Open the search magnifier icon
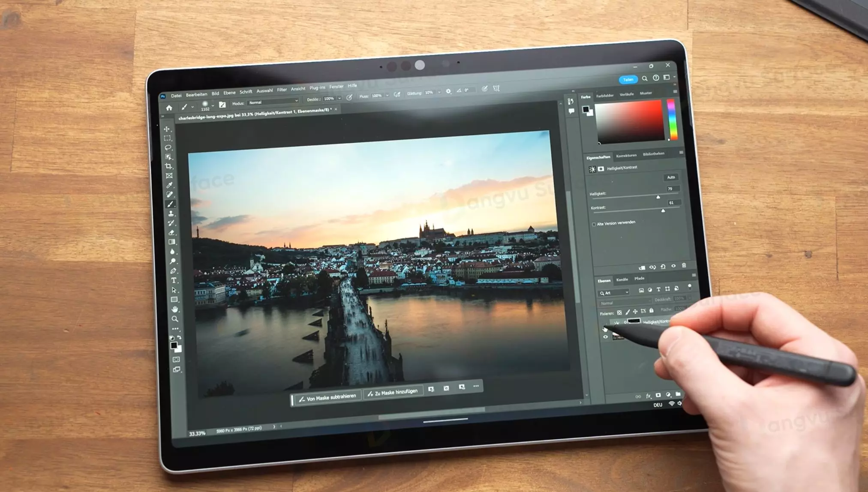The image size is (868, 492). tap(644, 78)
